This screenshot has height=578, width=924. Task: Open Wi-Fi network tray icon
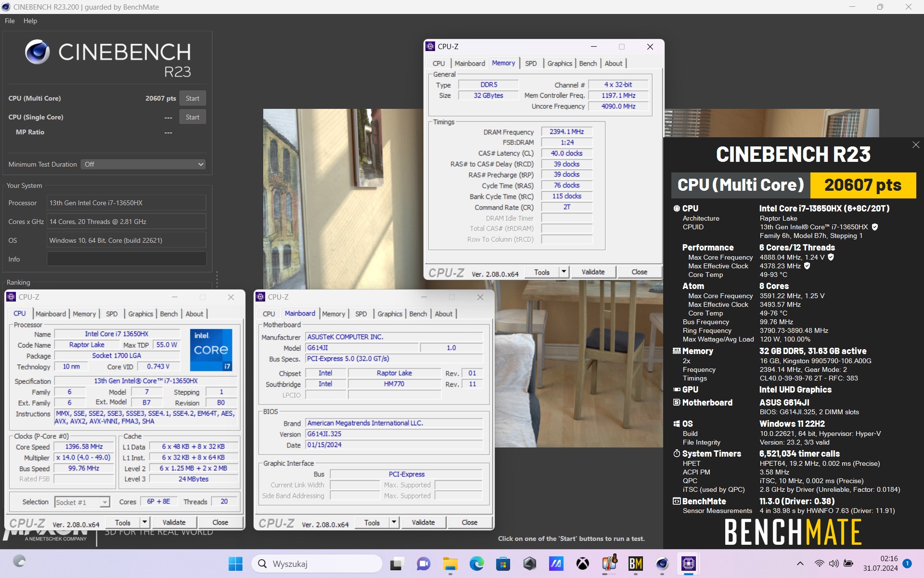[819, 564]
